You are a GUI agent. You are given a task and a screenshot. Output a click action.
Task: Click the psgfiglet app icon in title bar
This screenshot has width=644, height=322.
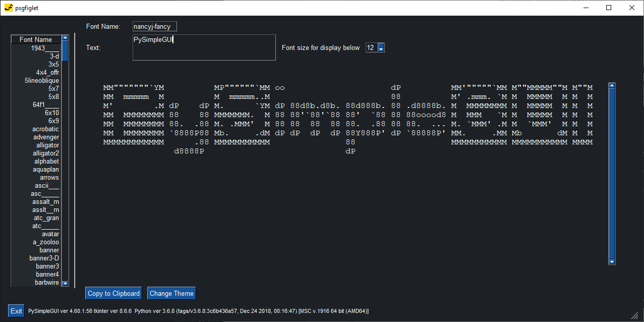(x=8, y=8)
